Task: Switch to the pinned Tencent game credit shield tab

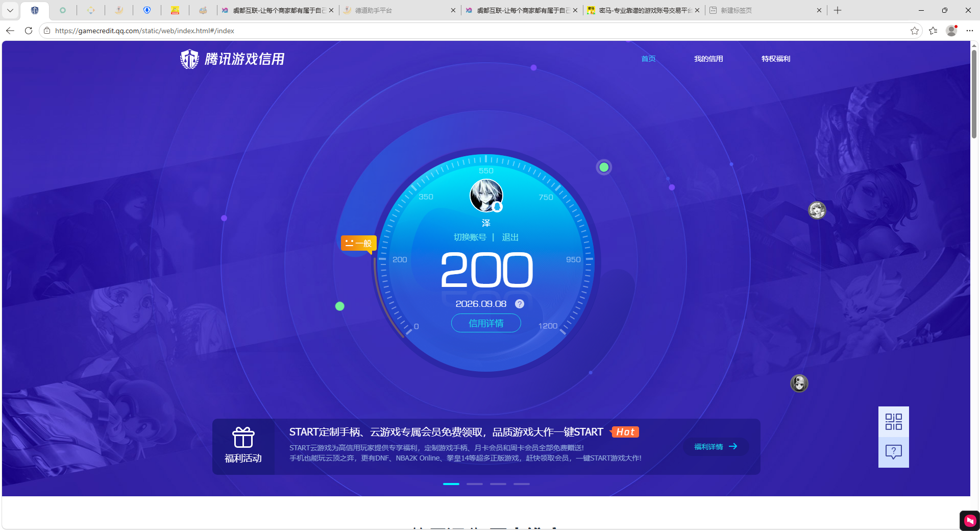Action: click(x=35, y=10)
